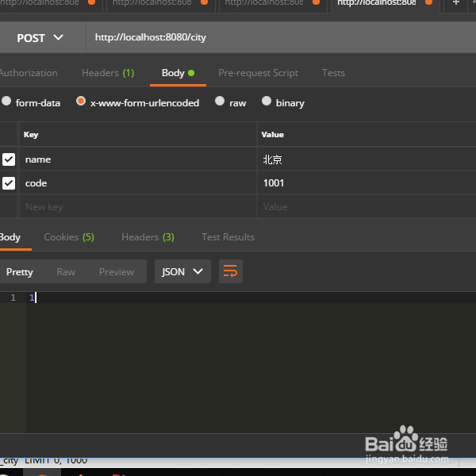Viewport: 476px width, 476px height.
Task: Select the x-www-form-urlencoded radio option
Action: pyautogui.click(x=81, y=101)
